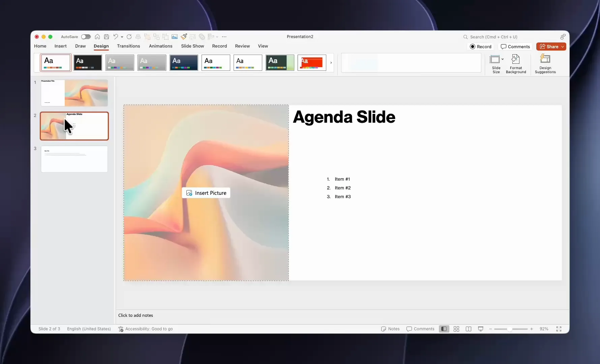600x364 pixels.
Task: Toggle Normal view button in the status bar
Action: [444, 329]
